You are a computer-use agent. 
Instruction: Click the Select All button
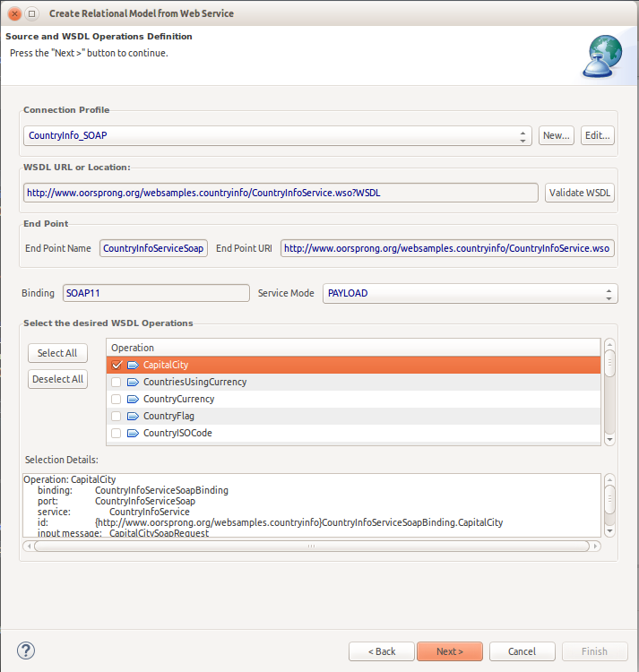tap(57, 353)
